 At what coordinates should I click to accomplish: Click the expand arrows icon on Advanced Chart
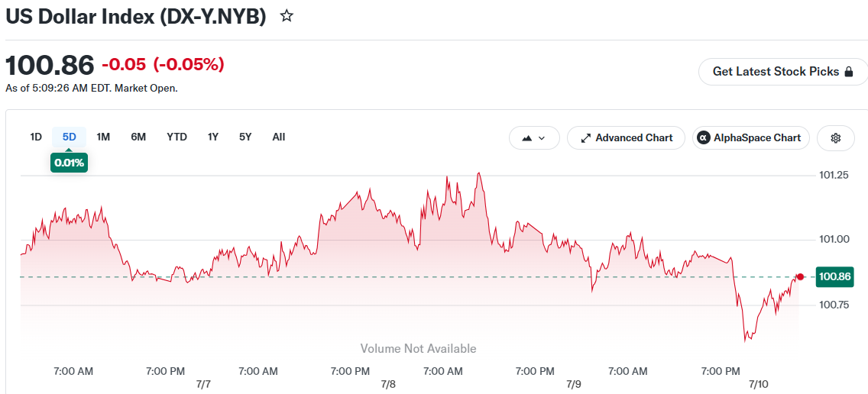tap(586, 138)
